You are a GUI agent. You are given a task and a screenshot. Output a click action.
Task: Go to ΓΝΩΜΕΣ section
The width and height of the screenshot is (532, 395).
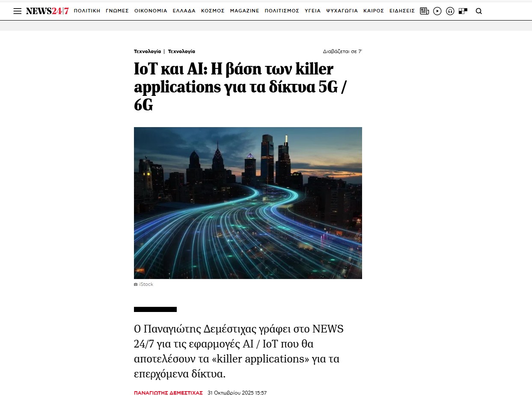pos(117,11)
